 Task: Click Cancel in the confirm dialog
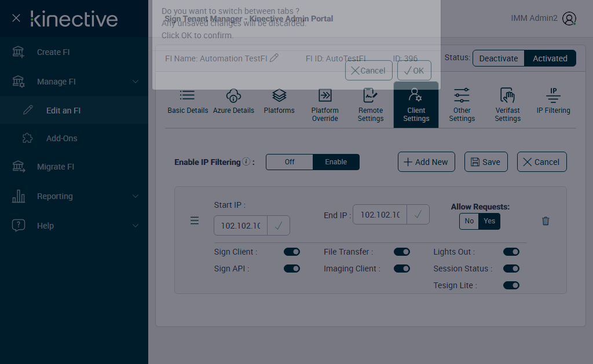point(369,70)
